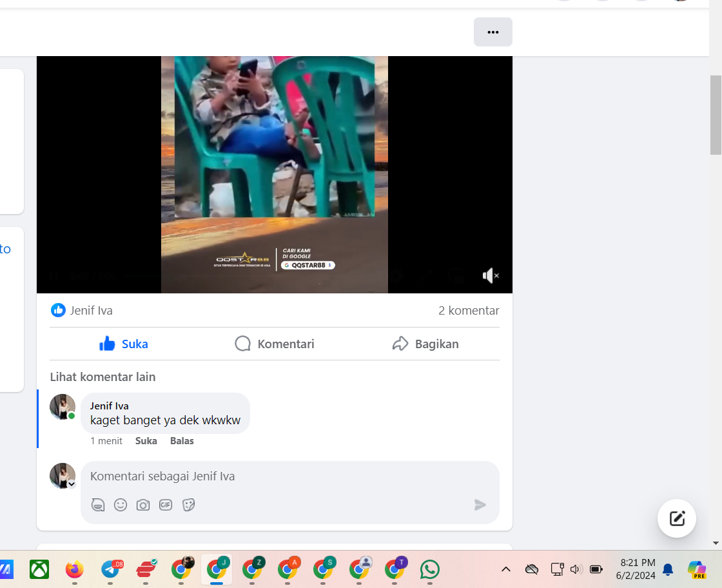This screenshot has height=588, width=722.
Task: Click the '1 menit' comment timestamp
Action: tap(106, 440)
